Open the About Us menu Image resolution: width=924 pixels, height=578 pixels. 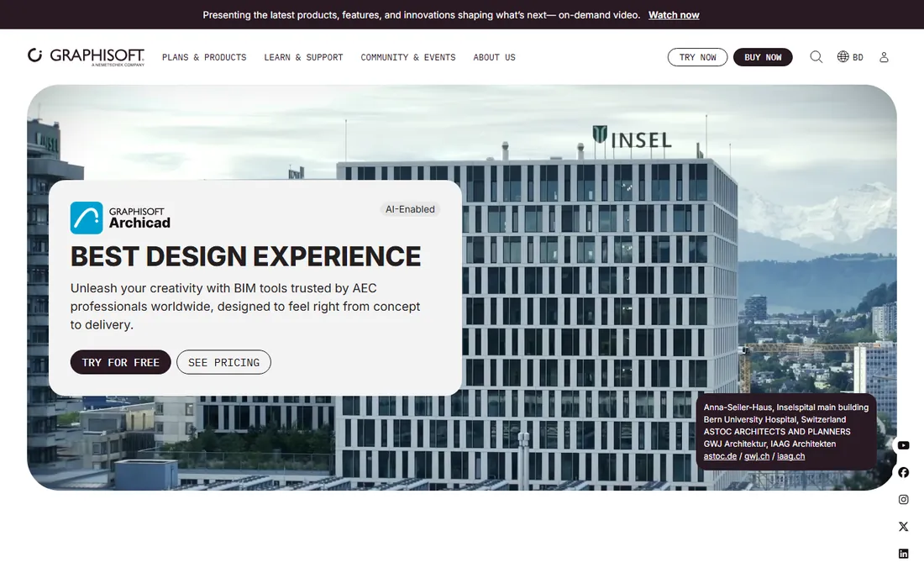(x=494, y=57)
